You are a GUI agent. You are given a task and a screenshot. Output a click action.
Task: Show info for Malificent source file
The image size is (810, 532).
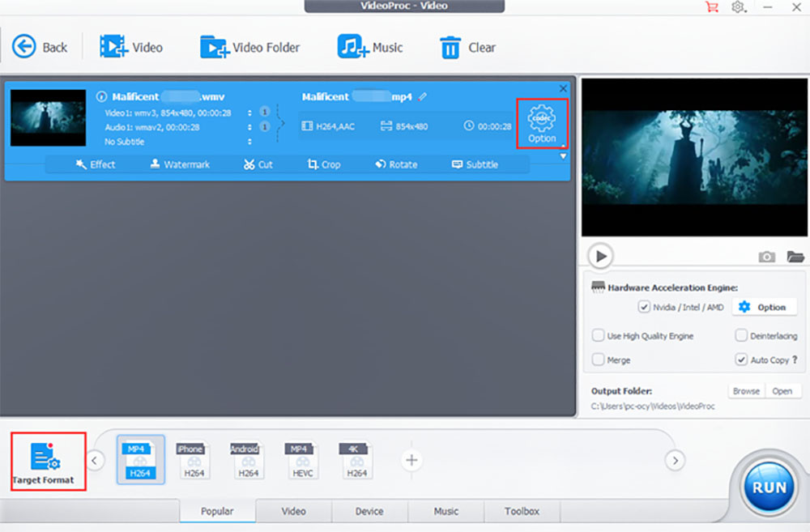click(102, 96)
